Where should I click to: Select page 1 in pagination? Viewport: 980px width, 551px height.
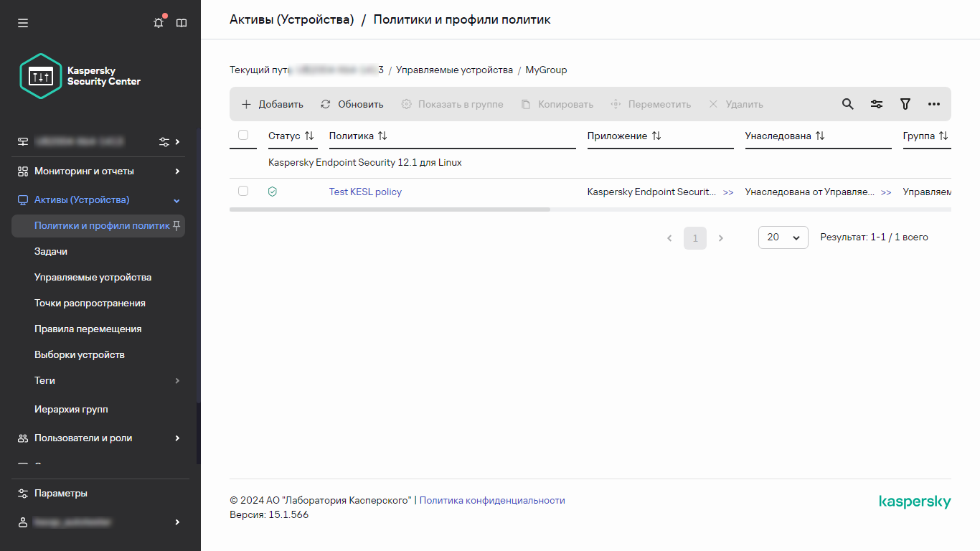coord(695,237)
